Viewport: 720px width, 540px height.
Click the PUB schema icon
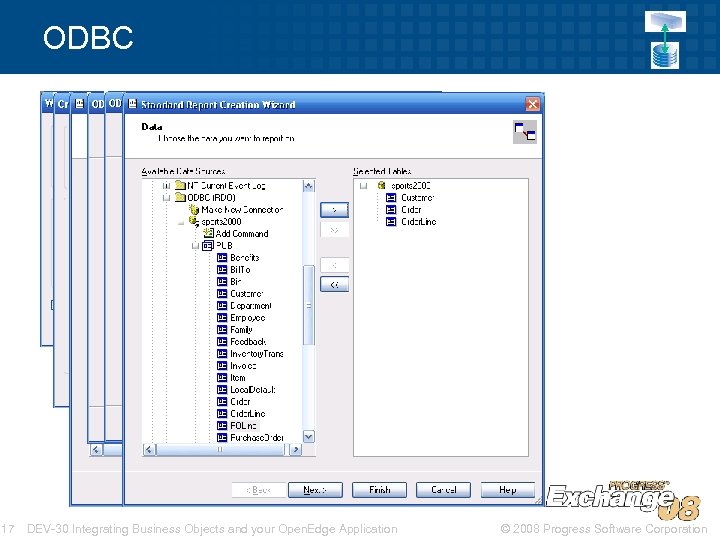[x=208, y=245]
